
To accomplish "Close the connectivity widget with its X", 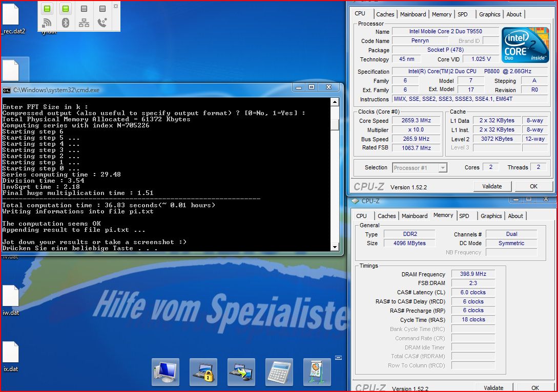I will 116,6.
